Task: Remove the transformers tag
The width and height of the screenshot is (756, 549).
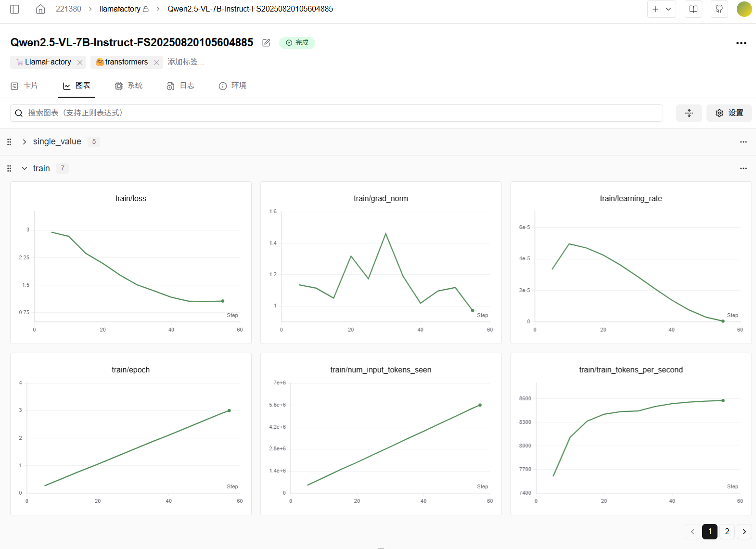Action: click(156, 63)
